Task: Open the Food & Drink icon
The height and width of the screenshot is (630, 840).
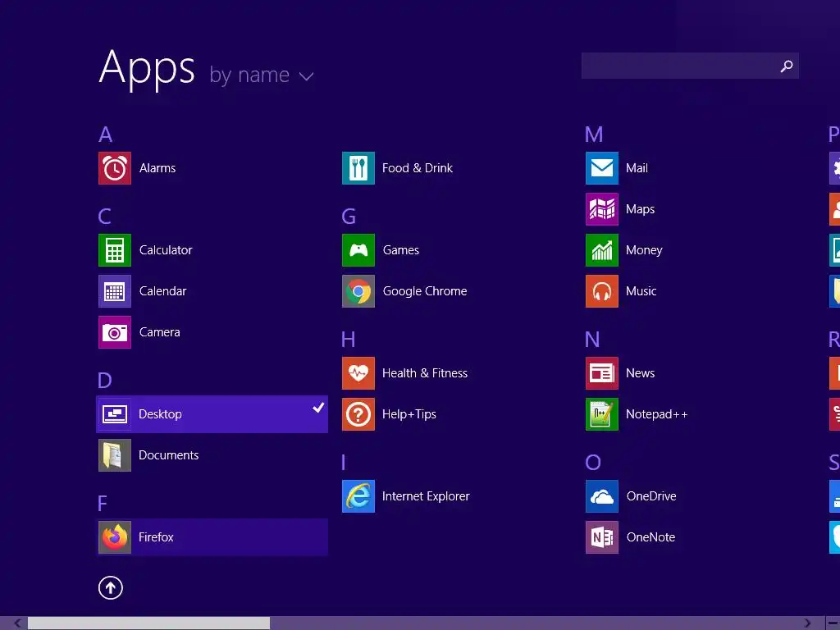Action: click(x=358, y=168)
